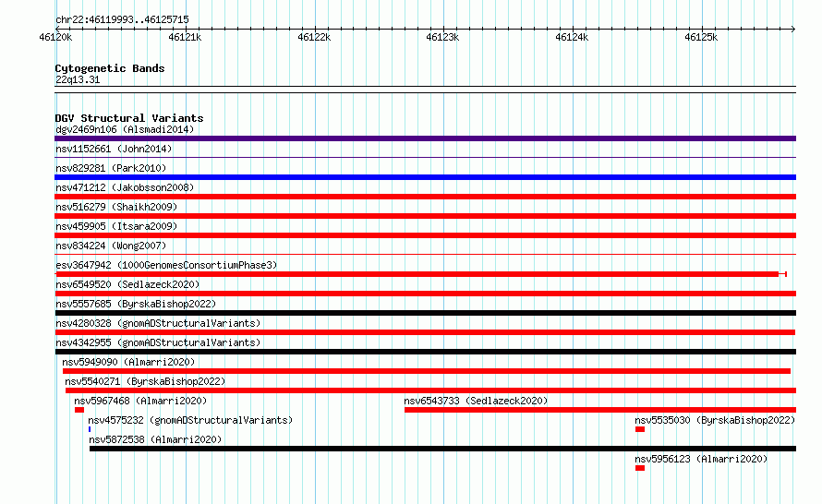Click the nsv459905 (Itsara2009) label
This screenshot has height=504, width=822.
(116, 226)
